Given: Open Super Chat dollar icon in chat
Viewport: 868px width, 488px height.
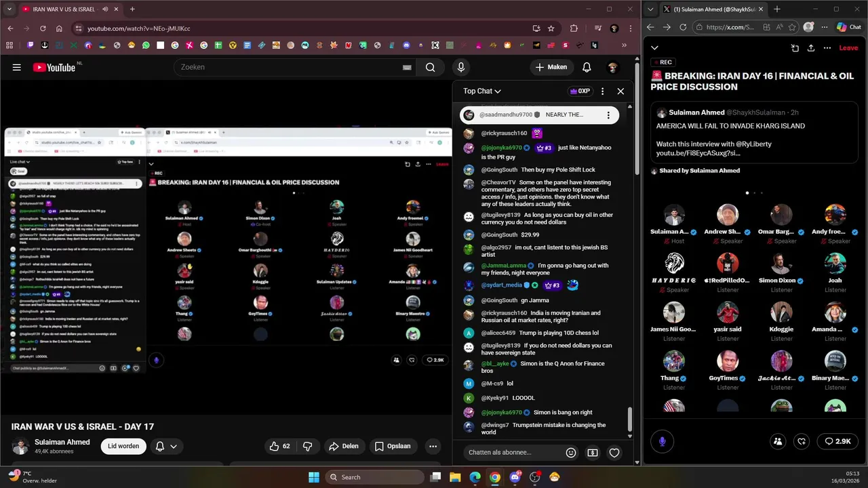Looking at the screenshot, I should coord(593,452).
